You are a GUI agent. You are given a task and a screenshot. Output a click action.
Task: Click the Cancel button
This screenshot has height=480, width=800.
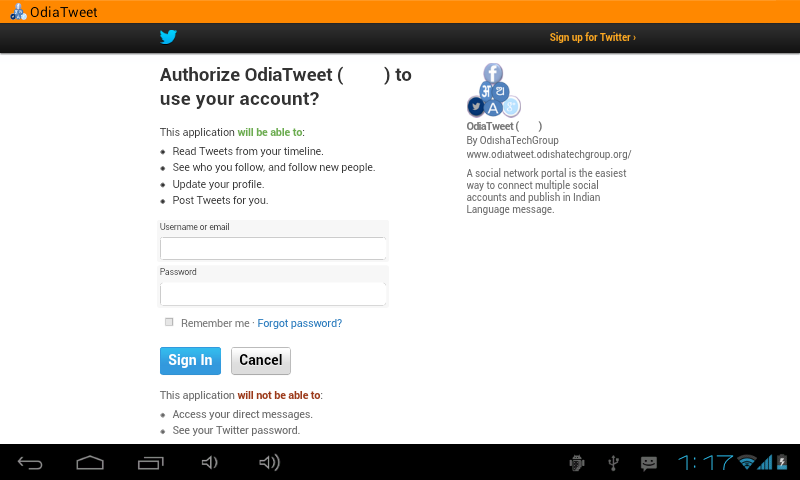click(261, 361)
